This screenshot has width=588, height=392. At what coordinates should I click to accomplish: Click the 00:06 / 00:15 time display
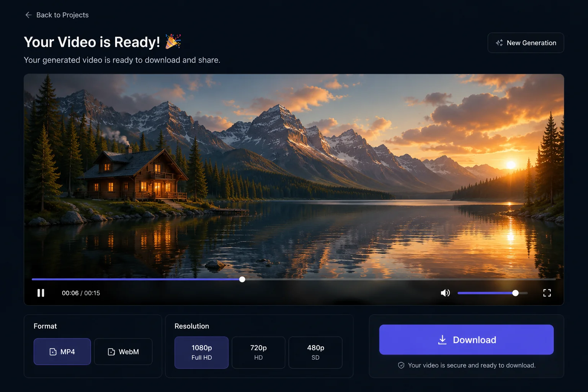click(x=81, y=293)
